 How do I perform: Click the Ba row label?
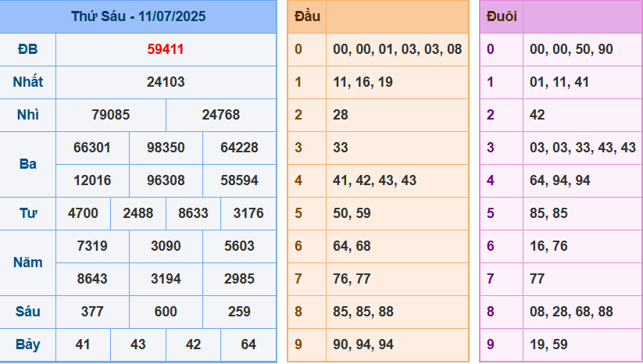(x=28, y=164)
